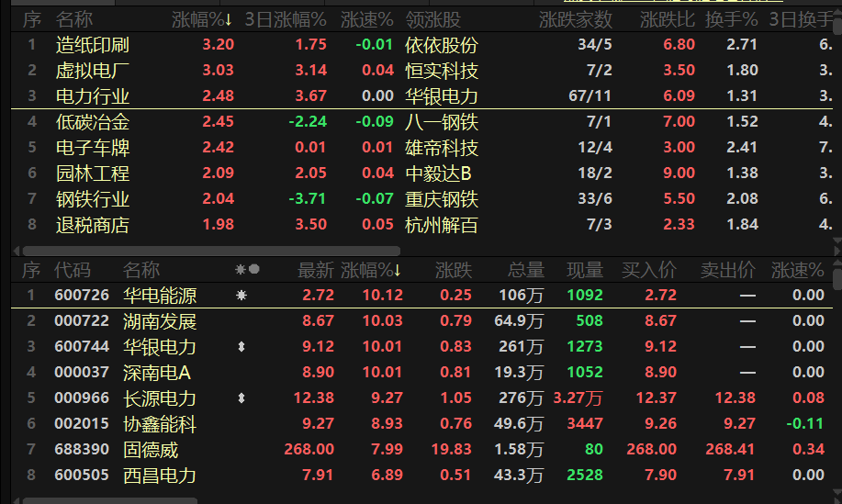Open leading stock 中毅达B

438,174
